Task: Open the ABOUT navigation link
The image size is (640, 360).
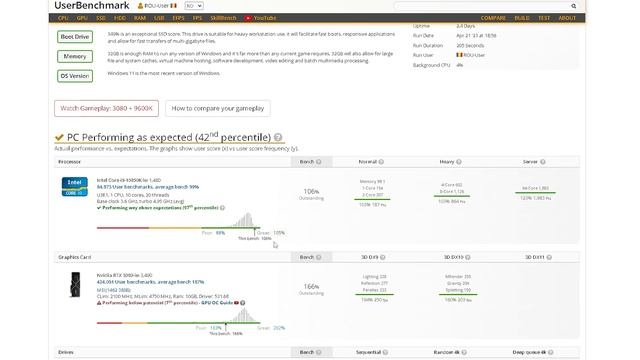Action: pyautogui.click(x=567, y=18)
